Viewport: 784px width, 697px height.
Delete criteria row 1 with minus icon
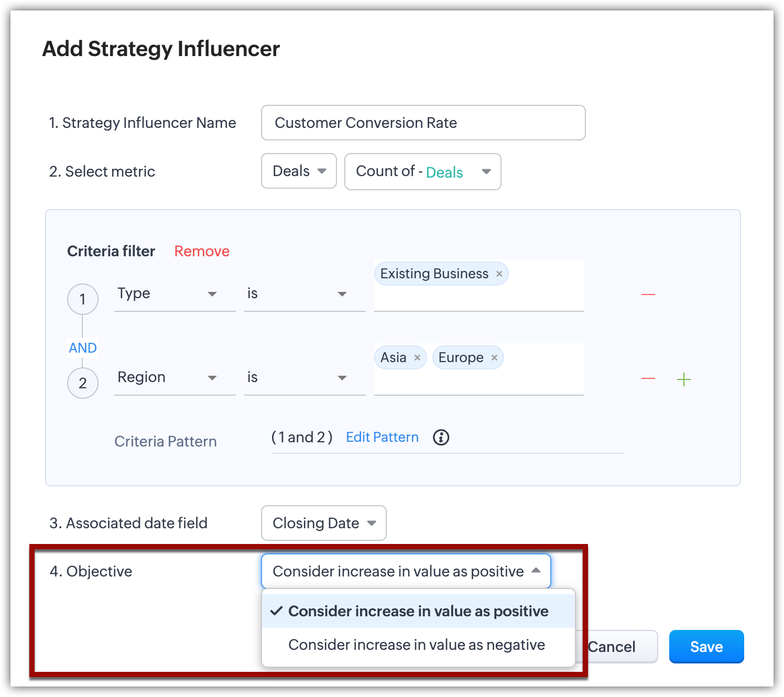648,295
